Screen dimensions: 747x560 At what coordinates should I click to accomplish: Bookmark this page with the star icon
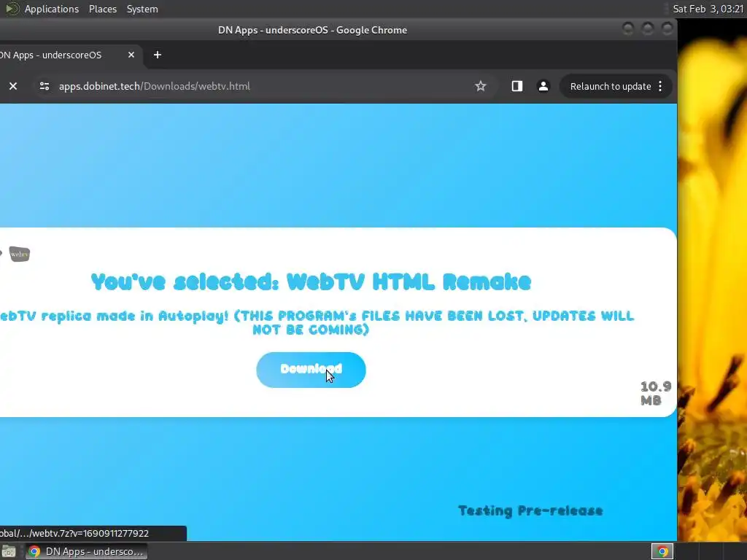(480, 86)
